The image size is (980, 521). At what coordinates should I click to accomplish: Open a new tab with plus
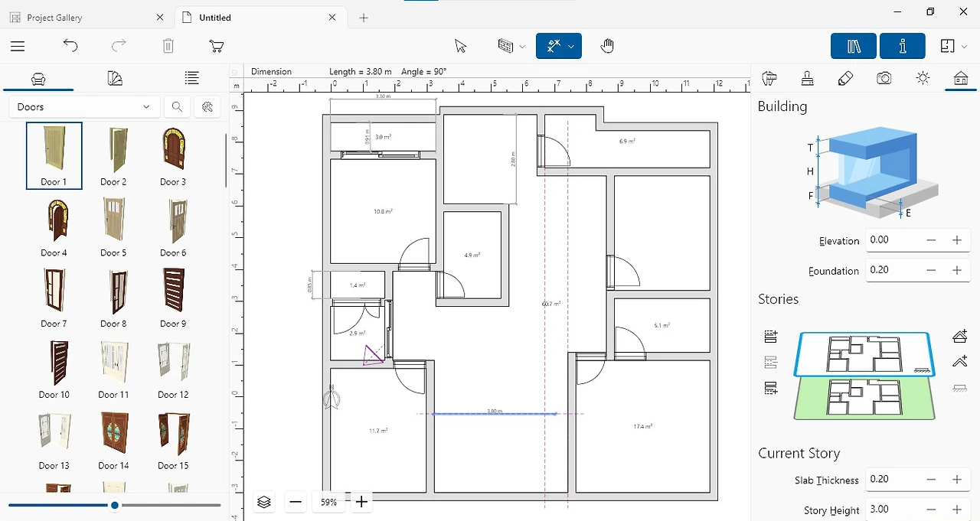(x=364, y=18)
